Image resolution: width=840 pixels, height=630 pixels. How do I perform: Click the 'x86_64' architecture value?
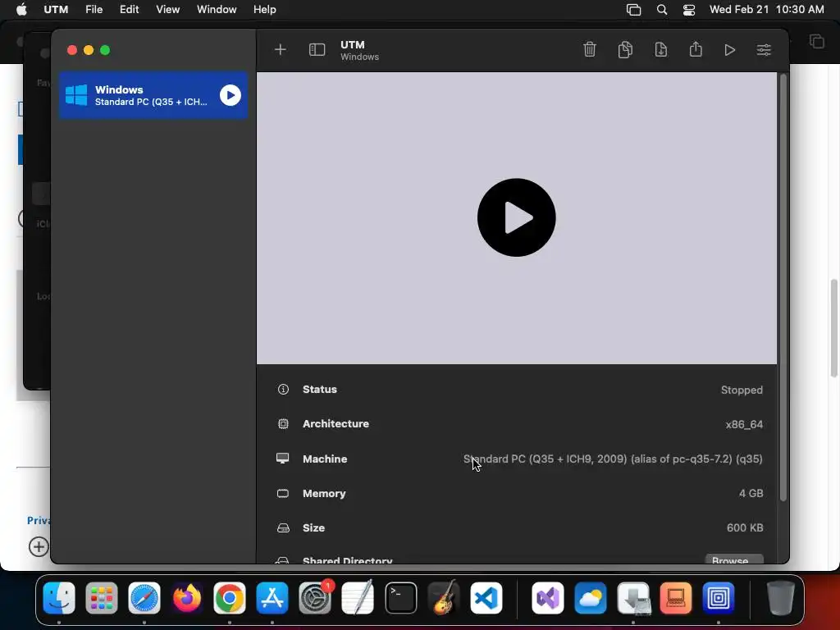(x=744, y=424)
